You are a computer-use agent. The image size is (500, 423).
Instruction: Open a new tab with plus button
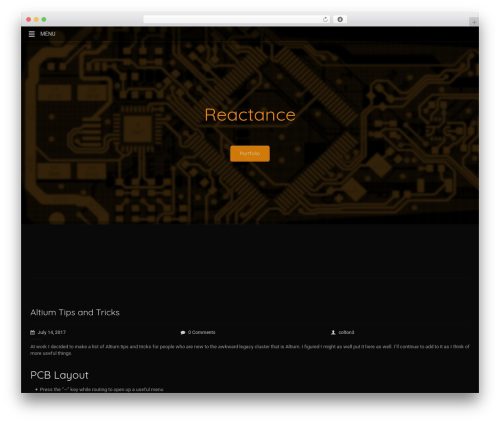click(x=474, y=22)
